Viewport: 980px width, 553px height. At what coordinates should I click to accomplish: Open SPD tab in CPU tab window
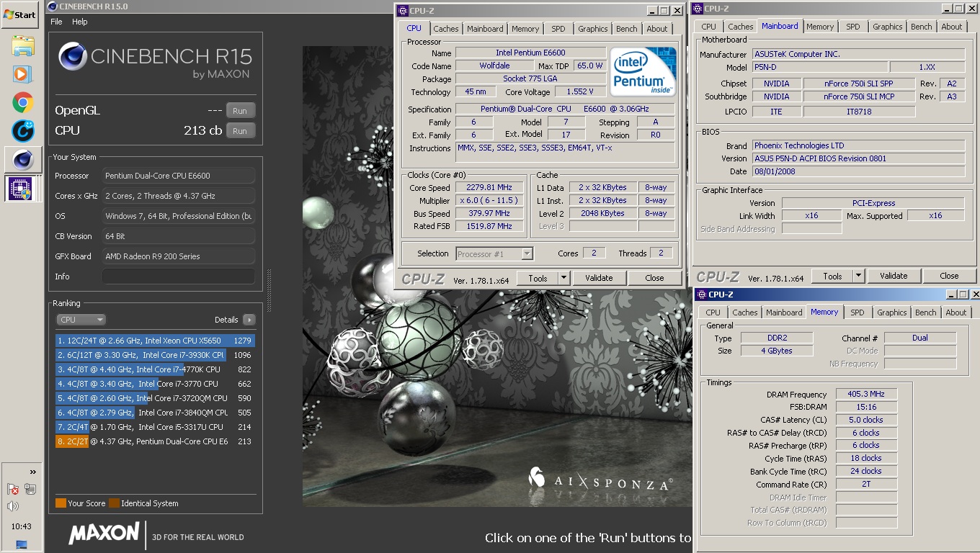tap(558, 29)
